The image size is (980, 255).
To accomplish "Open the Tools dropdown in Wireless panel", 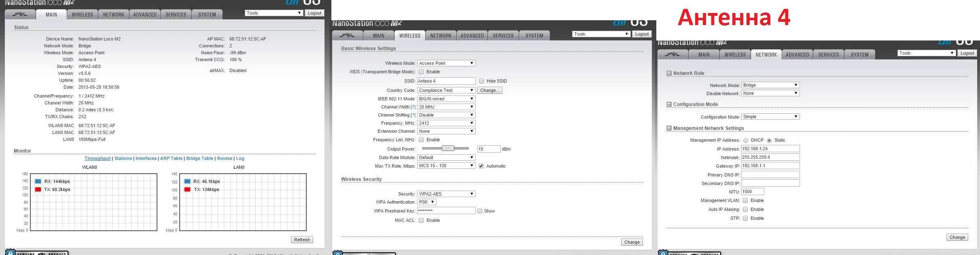I will 601,34.
